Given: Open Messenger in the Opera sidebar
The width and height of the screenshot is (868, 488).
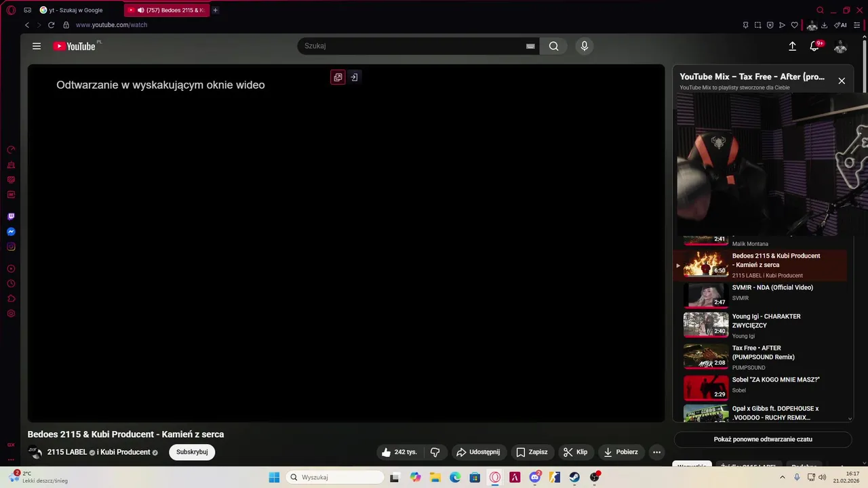Looking at the screenshot, I should pyautogui.click(x=11, y=232).
